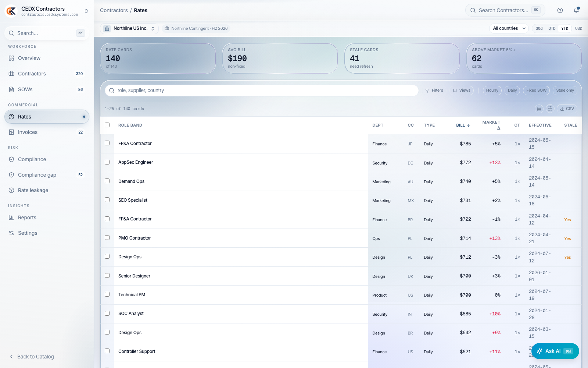Open Rates in the sidebar
The image size is (588, 368).
point(47,117)
